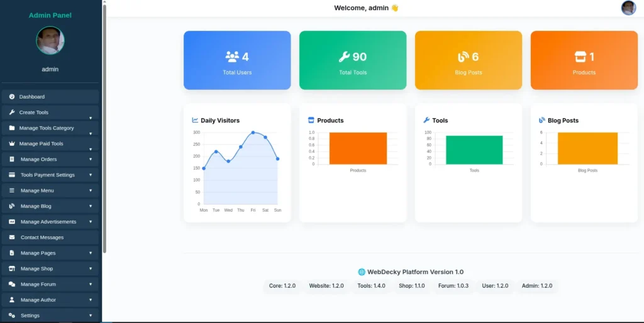Click the wrench icon beside Tools chart title
644x323 pixels.
click(x=426, y=120)
